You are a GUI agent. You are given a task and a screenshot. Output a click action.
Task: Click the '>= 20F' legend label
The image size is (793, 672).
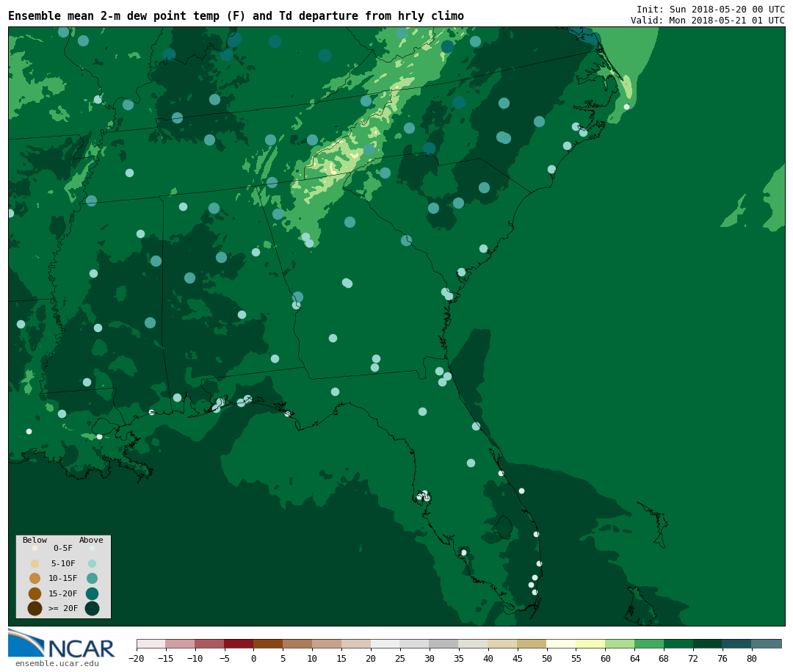[63, 608]
